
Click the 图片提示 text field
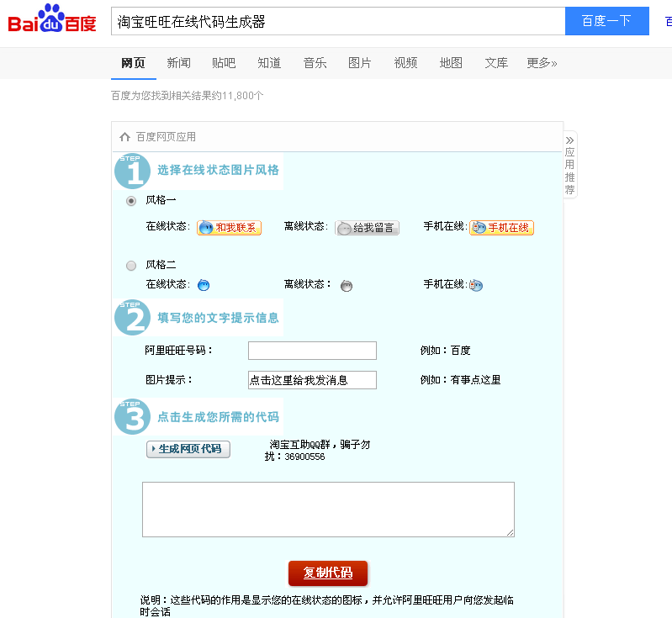[x=312, y=380]
